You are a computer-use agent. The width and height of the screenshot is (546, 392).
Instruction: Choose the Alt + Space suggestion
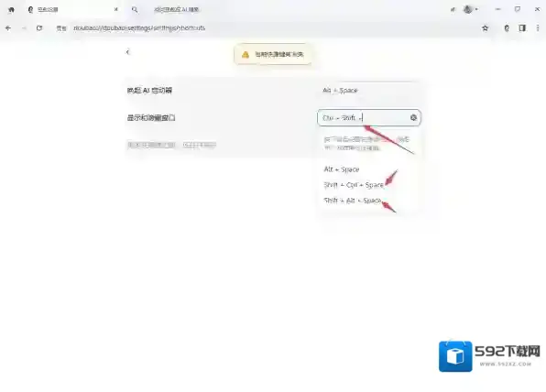pyautogui.click(x=341, y=169)
